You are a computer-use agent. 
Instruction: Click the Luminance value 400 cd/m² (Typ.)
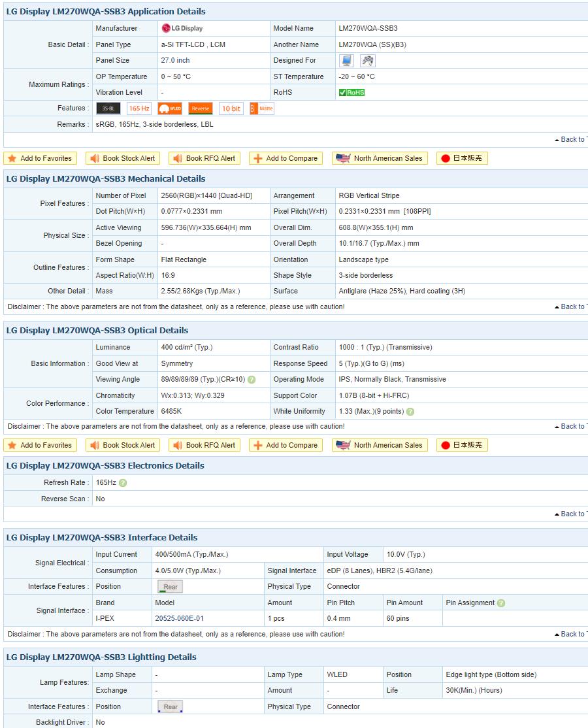click(x=187, y=347)
